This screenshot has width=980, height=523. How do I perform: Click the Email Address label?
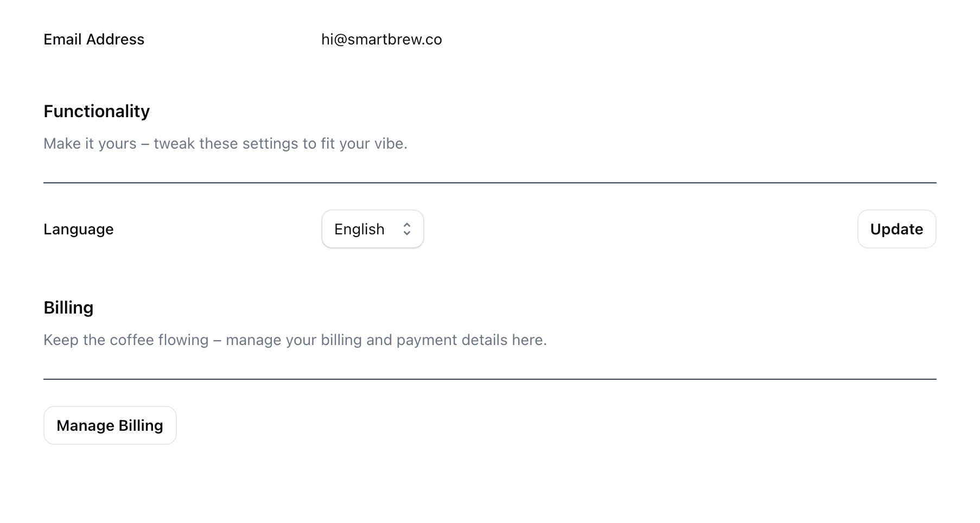pyautogui.click(x=94, y=40)
